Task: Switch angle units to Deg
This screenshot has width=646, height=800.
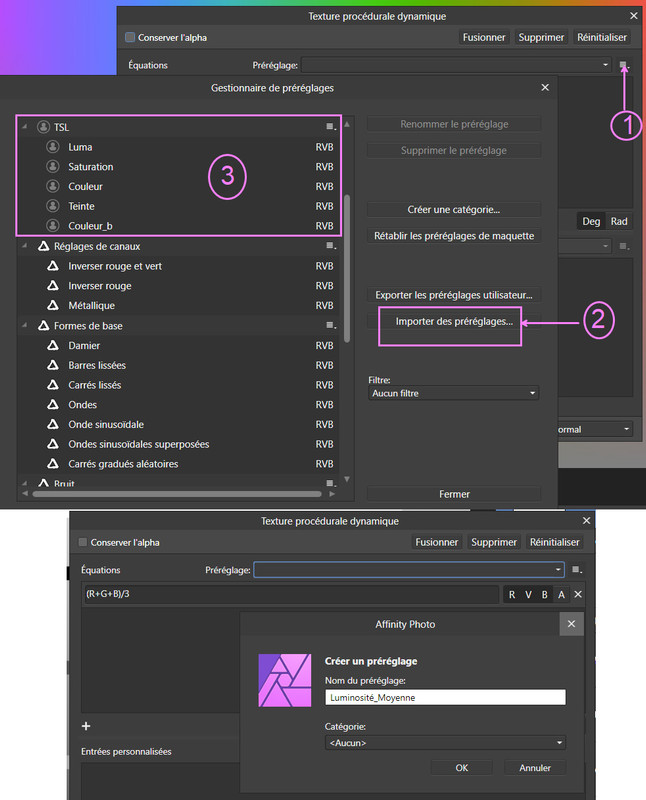Action: click(591, 221)
